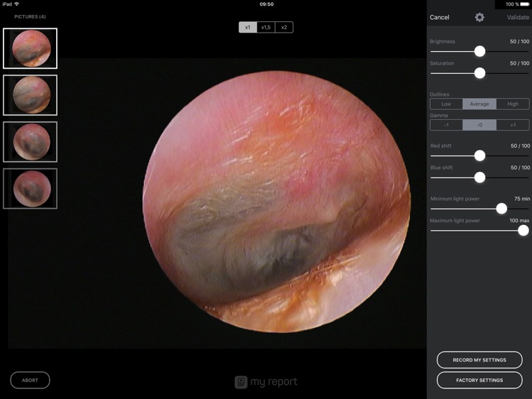Click the Brightness 50 / 100 value
Image resolution: width=532 pixels, height=399 pixels.
(x=519, y=41)
